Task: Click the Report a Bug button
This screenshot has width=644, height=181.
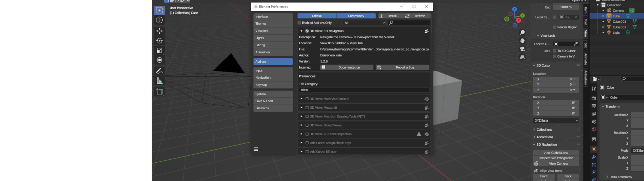Action: pyautogui.click(x=402, y=68)
